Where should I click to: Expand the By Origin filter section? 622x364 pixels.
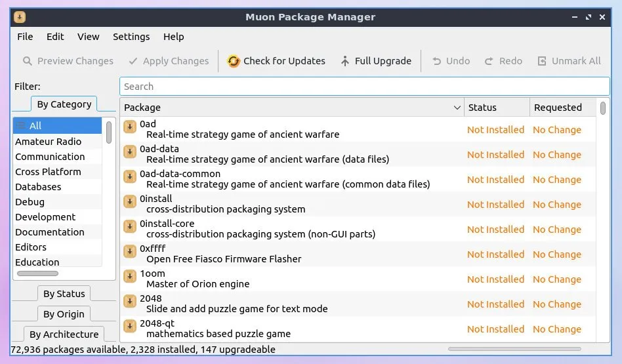coord(64,314)
